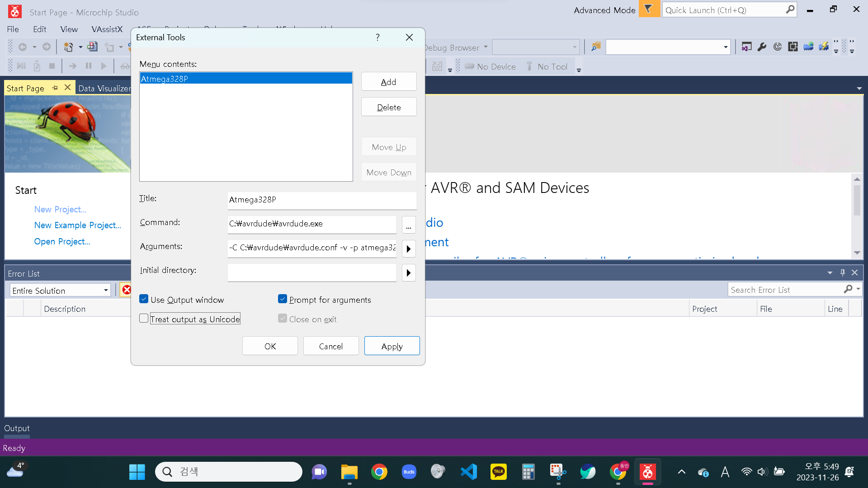868x488 pixels.
Task: Uncheck Use Output window checkbox
Action: [x=144, y=299]
